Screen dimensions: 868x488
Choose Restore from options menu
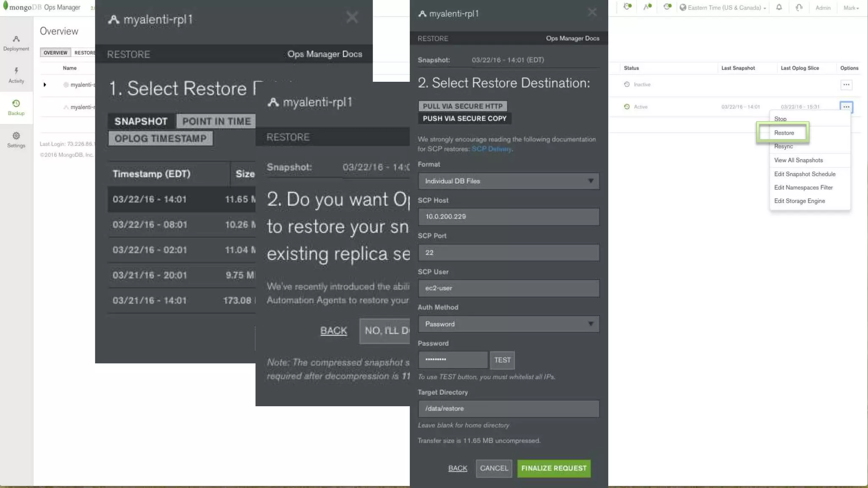784,133
